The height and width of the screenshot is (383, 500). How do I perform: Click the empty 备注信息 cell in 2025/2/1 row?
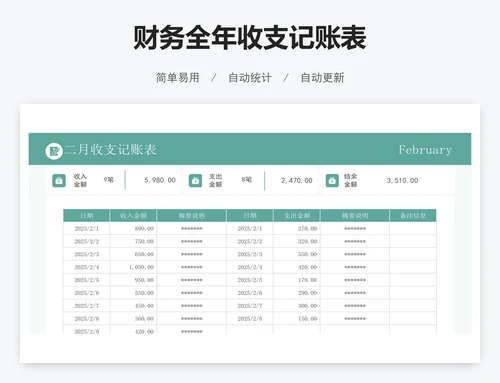[x=413, y=229]
